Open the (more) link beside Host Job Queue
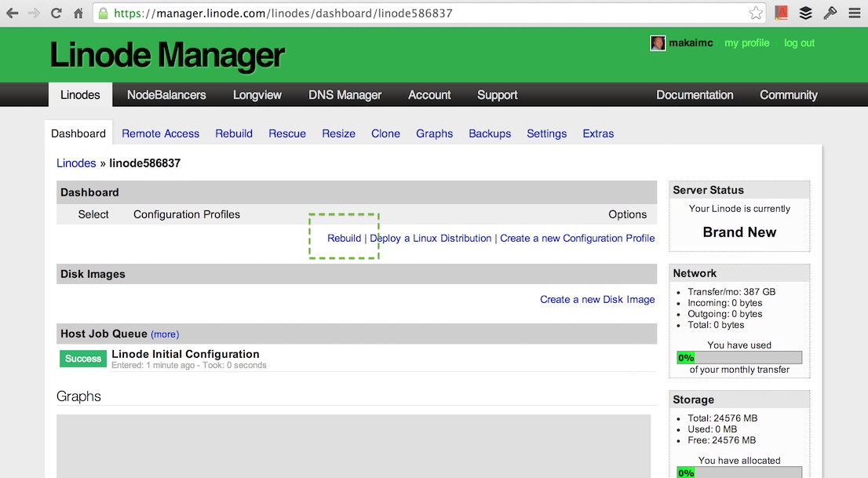This screenshot has width=868, height=478. click(x=165, y=334)
